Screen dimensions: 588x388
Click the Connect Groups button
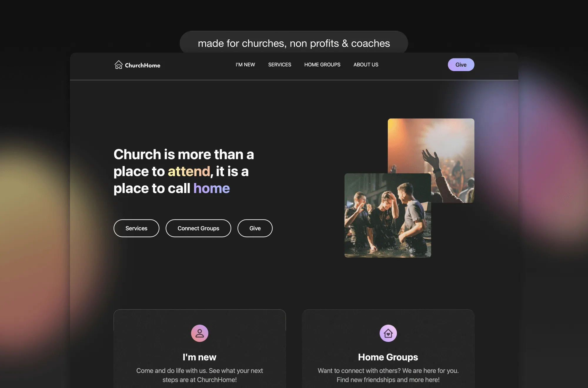pos(198,228)
